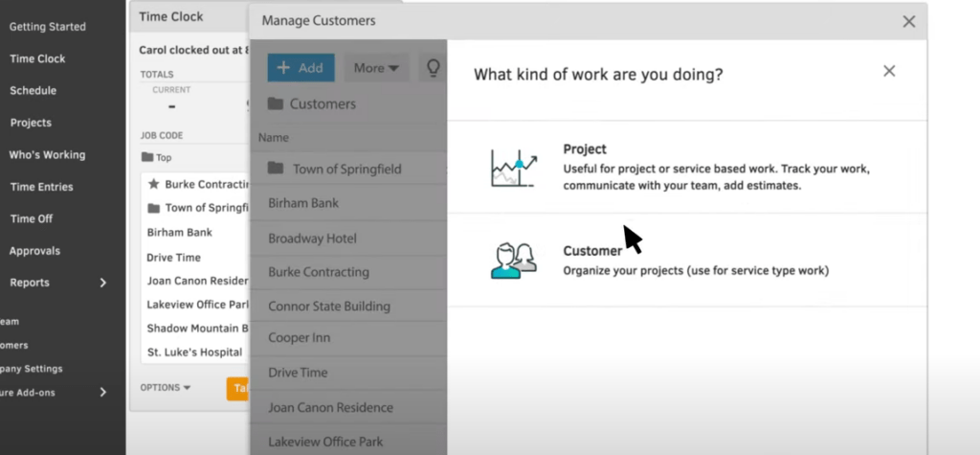Close the work type dialog

click(x=889, y=71)
